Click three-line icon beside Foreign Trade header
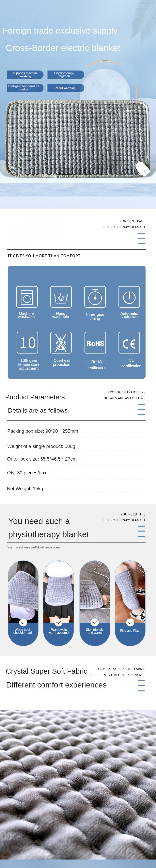Viewport: 156px width, 868px height. click(x=142, y=238)
